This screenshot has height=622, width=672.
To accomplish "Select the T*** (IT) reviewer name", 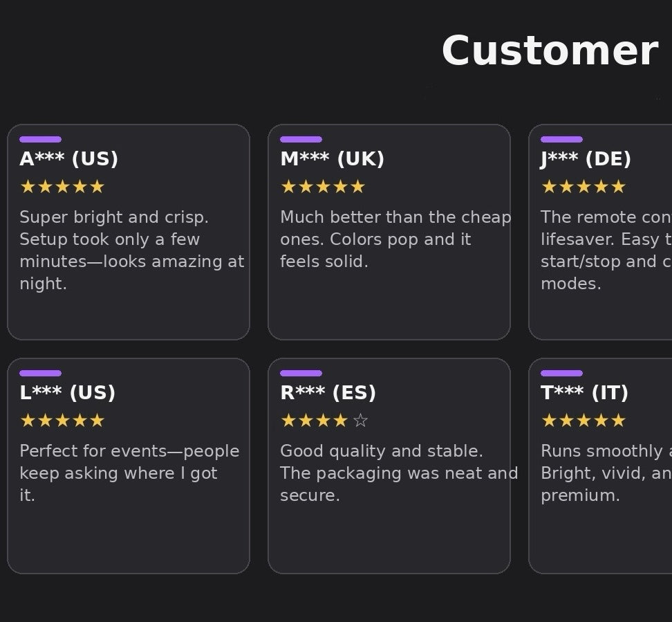I will tap(584, 394).
